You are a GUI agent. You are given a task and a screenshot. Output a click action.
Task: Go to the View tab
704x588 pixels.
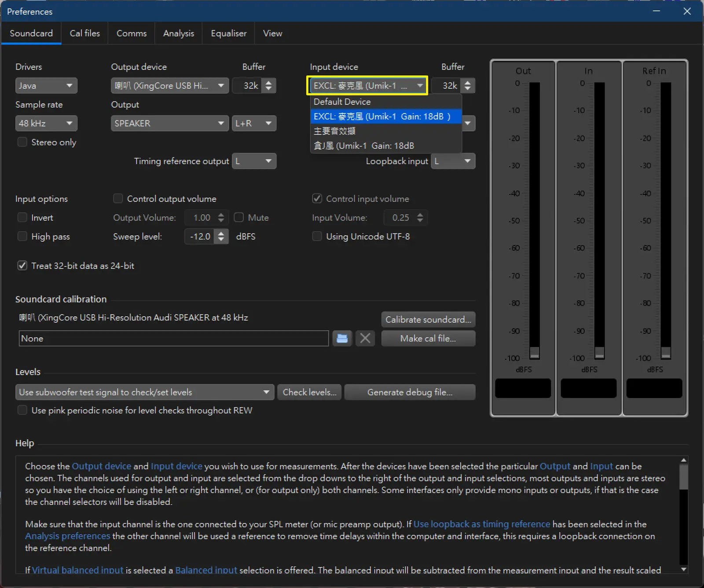pyautogui.click(x=272, y=33)
